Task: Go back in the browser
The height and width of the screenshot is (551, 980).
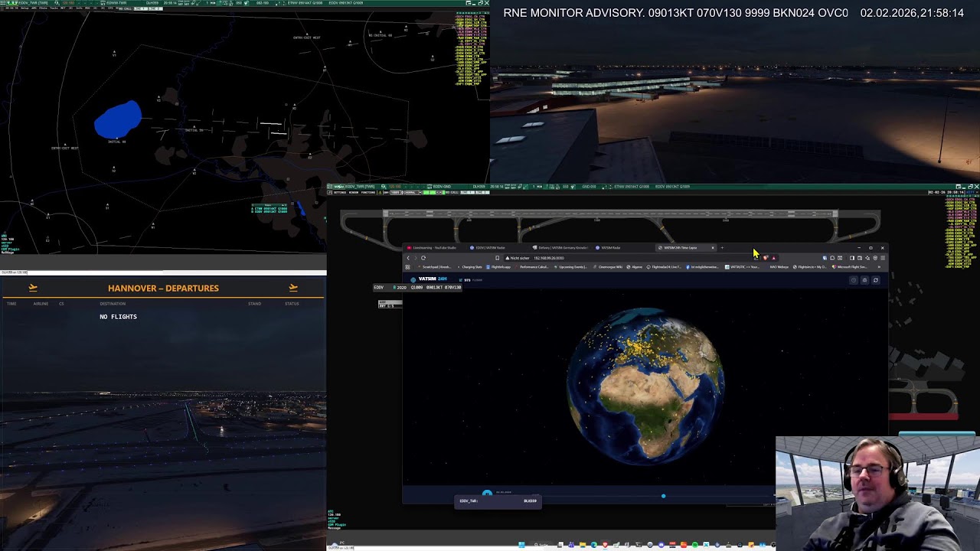Action: click(408, 258)
